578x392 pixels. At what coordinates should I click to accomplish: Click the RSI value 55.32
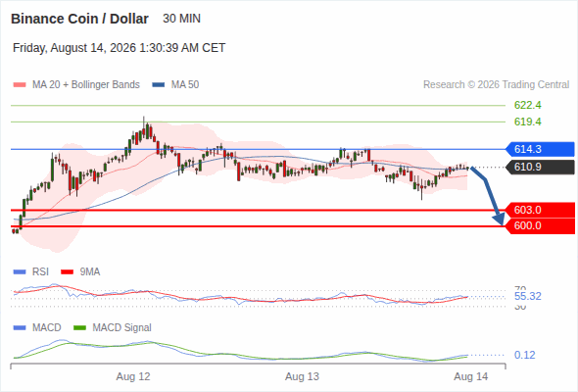tap(527, 297)
